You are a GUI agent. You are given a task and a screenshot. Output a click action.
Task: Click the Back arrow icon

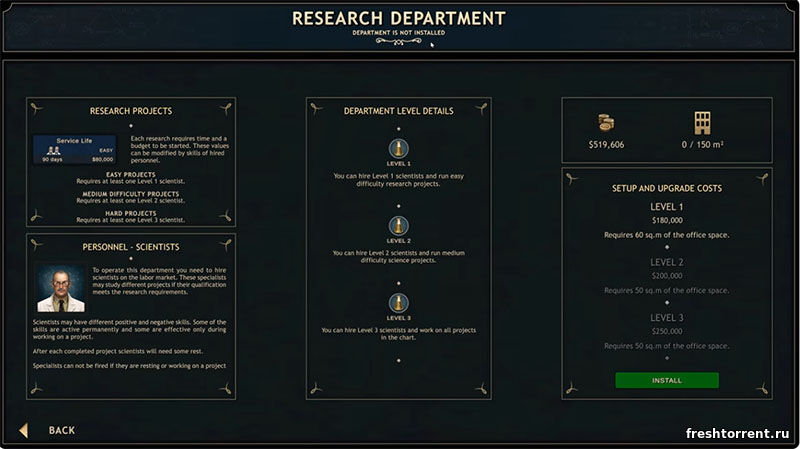click(x=23, y=430)
